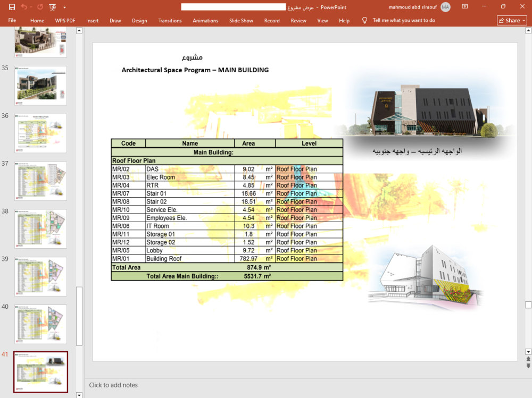Select slide 41 thumbnail

[x=41, y=372]
